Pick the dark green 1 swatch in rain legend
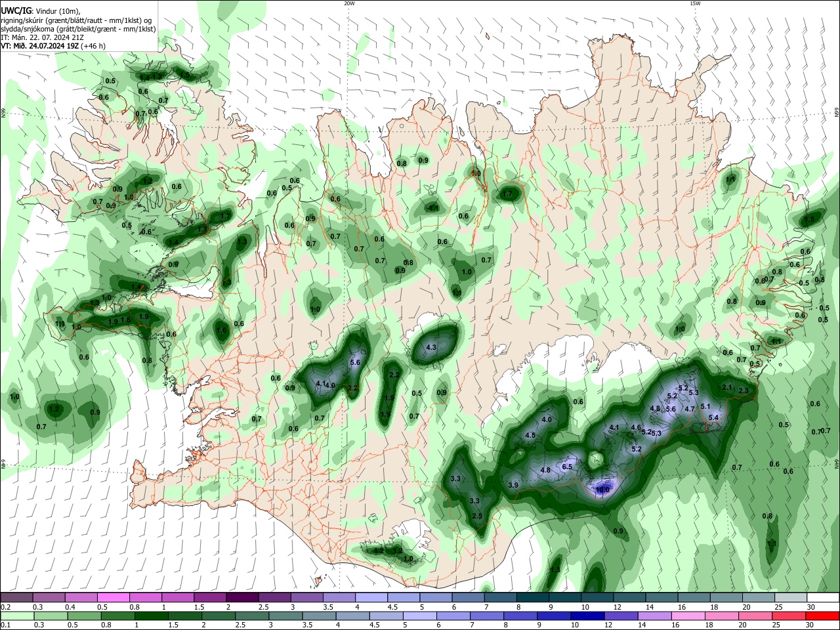Viewport: 840px width, 630px height. click(152, 616)
